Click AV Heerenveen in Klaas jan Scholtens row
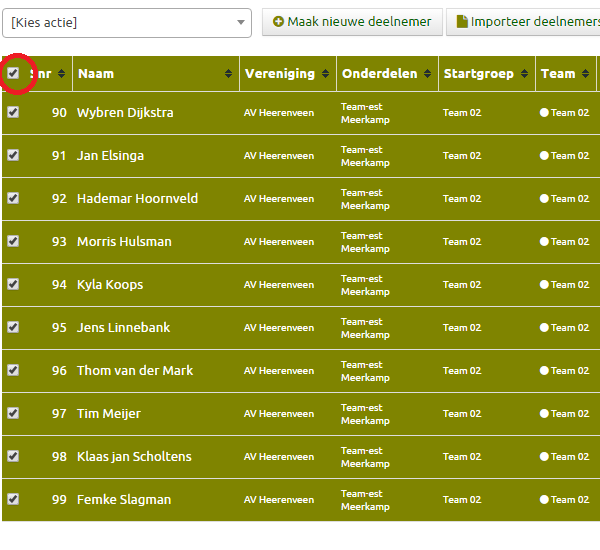600x550 pixels. pyautogui.click(x=279, y=457)
